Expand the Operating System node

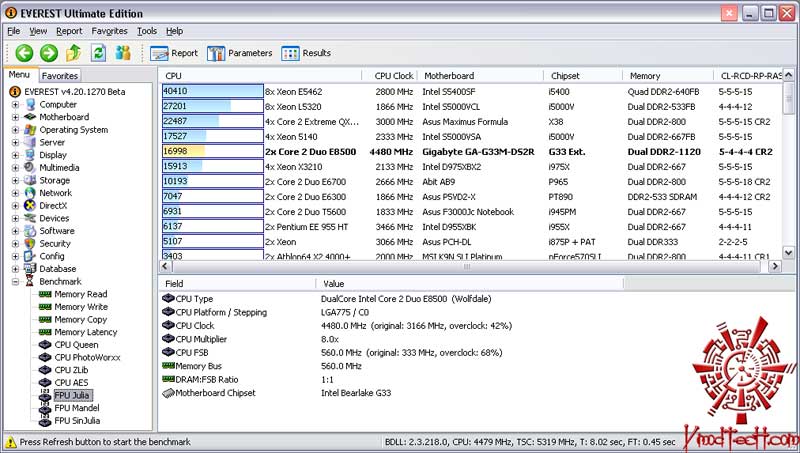[15, 130]
